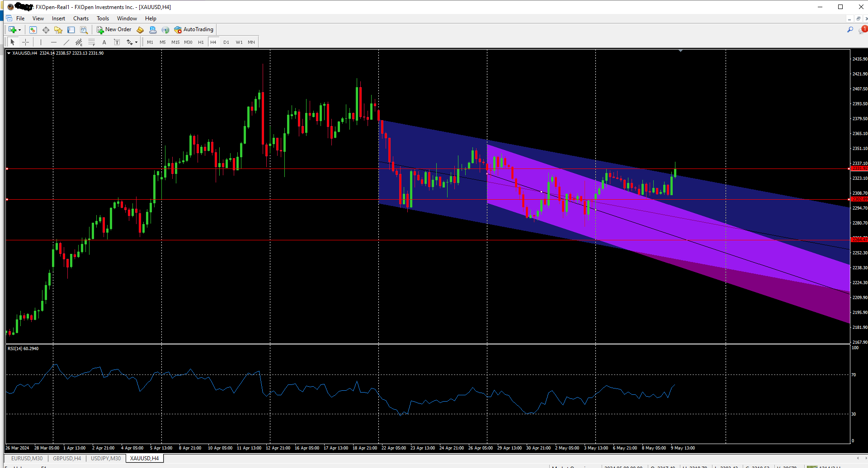
Task: Open the Charts menu
Action: point(81,19)
